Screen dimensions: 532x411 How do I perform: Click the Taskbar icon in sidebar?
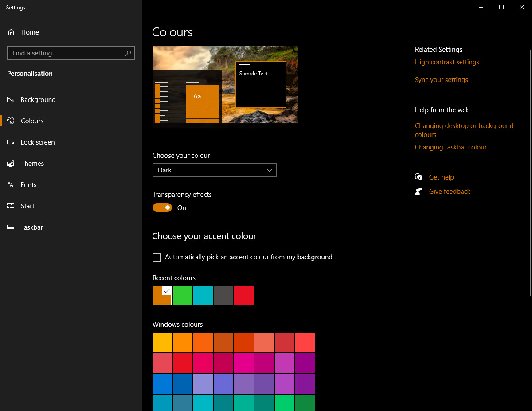(11, 227)
